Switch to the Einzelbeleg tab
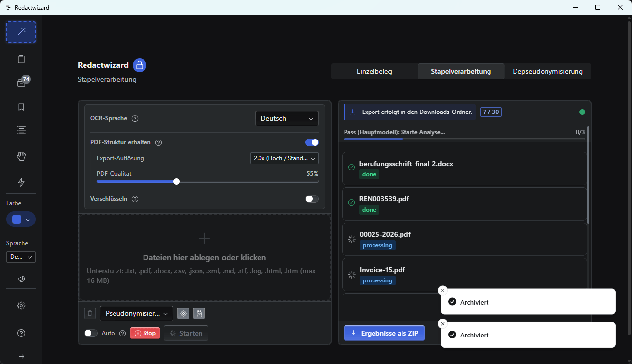Image resolution: width=632 pixels, height=364 pixels. pyautogui.click(x=374, y=71)
